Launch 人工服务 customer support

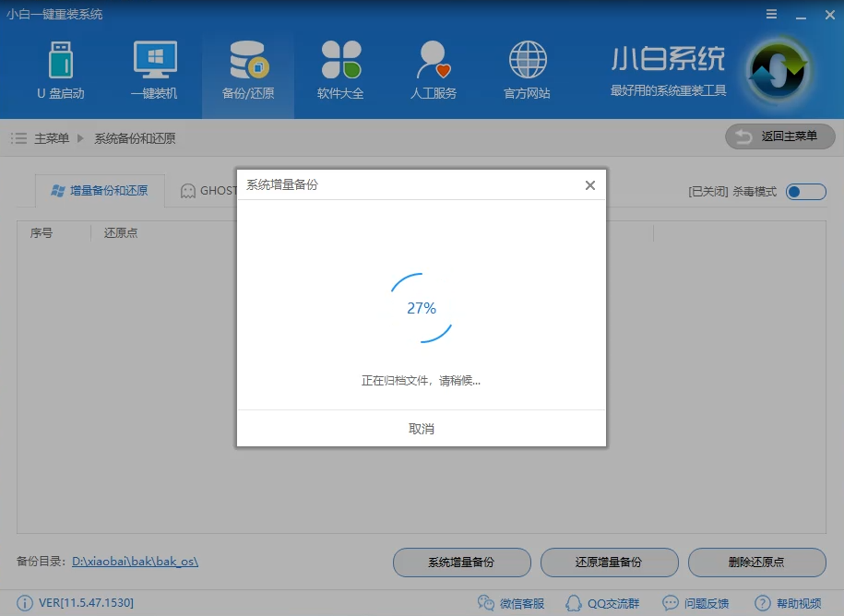pos(433,69)
